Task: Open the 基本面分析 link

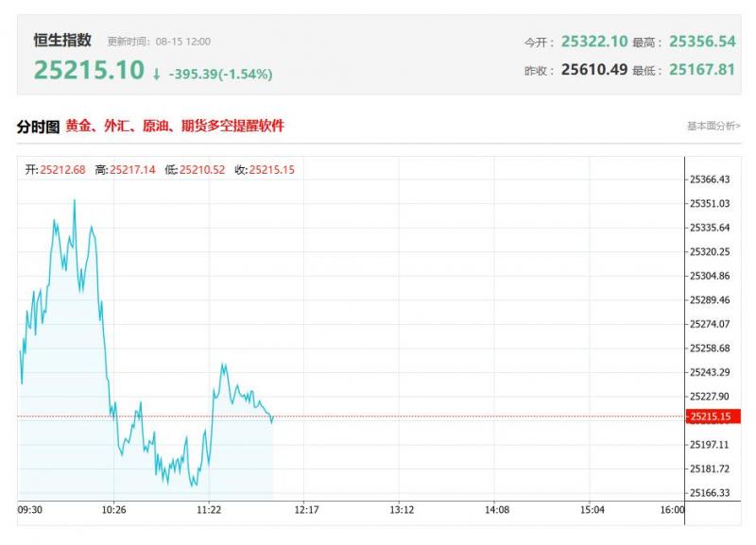Action: [x=713, y=126]
